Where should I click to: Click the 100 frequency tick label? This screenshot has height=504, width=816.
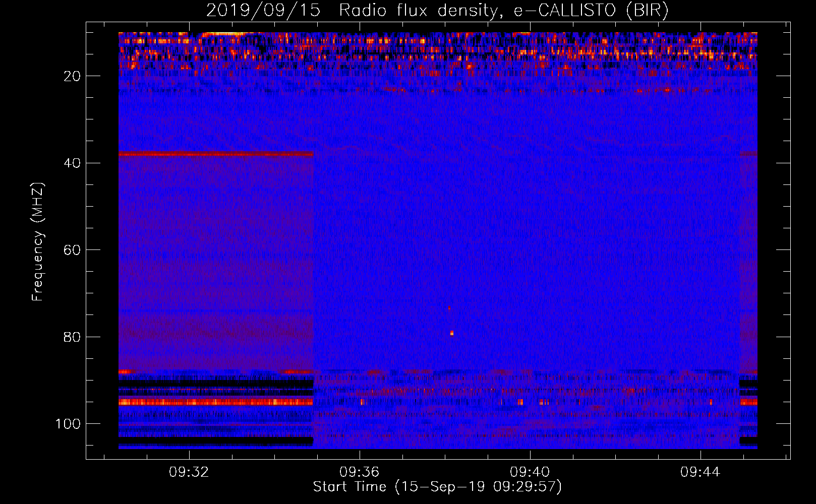tap(68, 424)
